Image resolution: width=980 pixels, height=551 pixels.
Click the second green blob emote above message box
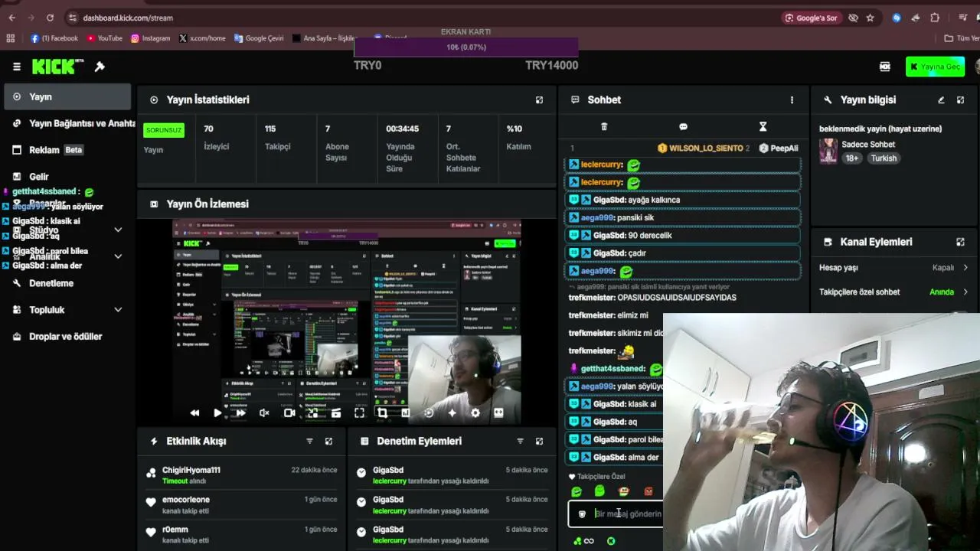599,491
